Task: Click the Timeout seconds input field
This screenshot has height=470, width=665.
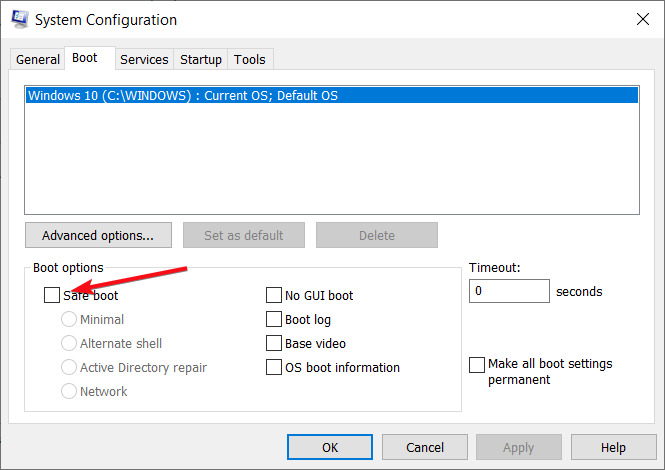Action: 509,291
